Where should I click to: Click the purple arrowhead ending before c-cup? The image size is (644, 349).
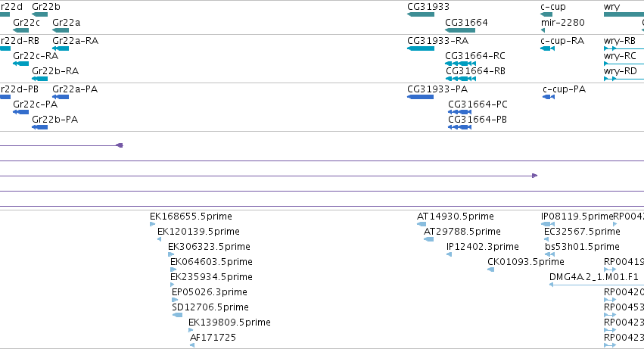[534, 176]
